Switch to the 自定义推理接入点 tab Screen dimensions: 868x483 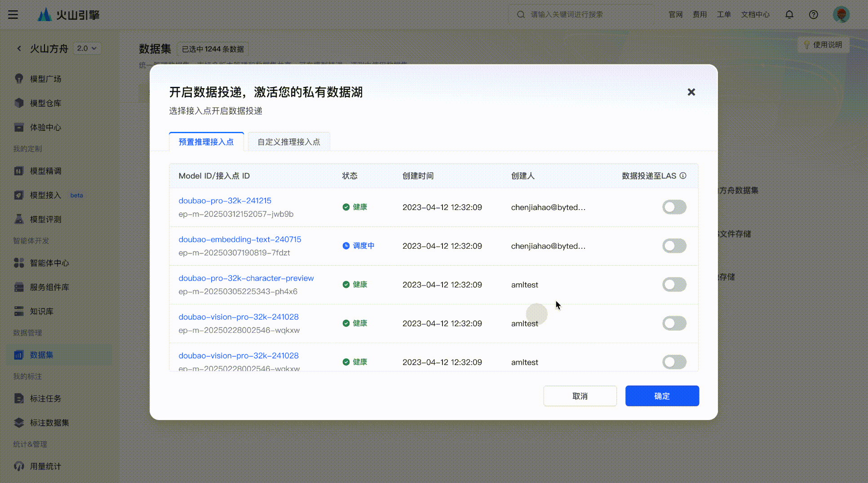[288, 142]
